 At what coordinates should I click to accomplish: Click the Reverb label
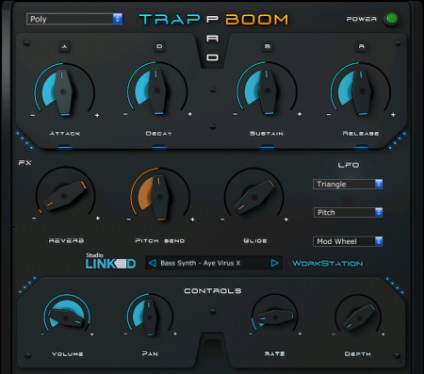[x=66, y=240]
